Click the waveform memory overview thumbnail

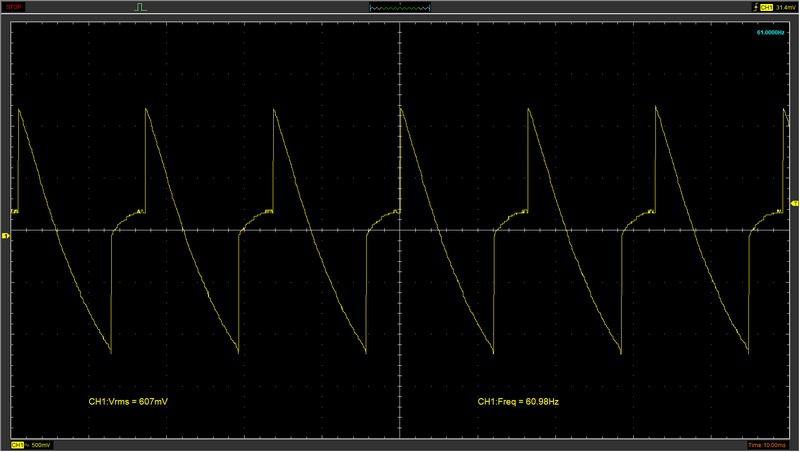400,8
